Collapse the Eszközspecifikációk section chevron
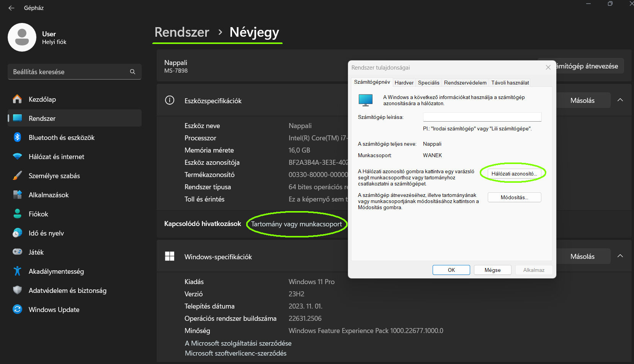This screenshot has width=634, height=364. (x=620, y=100)
